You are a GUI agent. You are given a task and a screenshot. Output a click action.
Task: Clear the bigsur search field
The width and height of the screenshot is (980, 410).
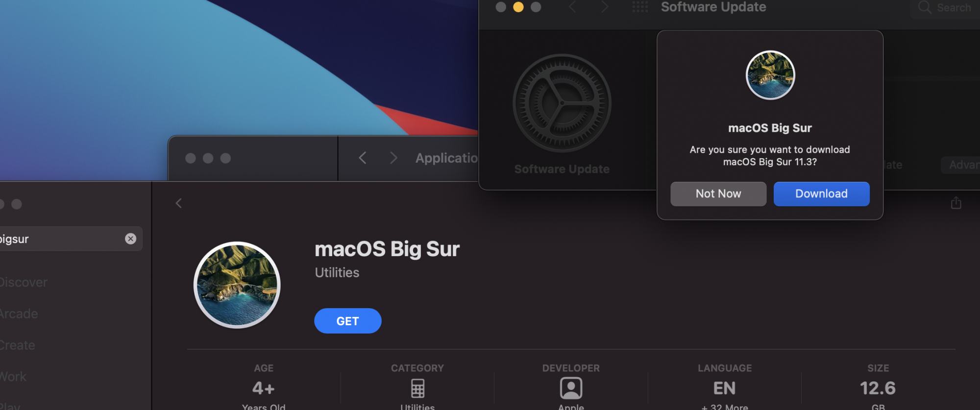point(130,239)
